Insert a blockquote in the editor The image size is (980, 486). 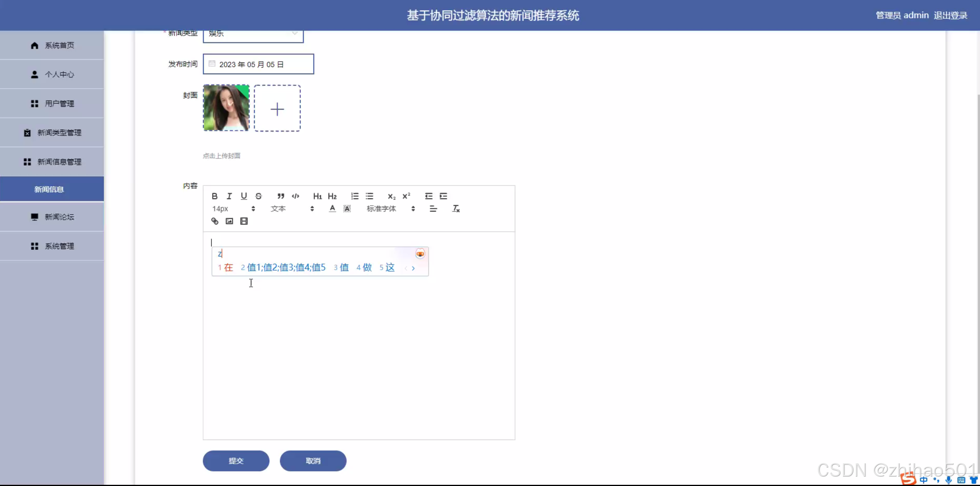280,196
